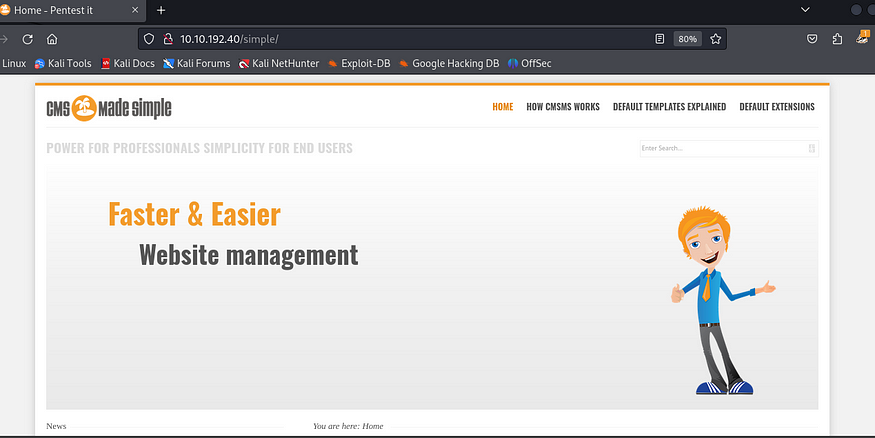This screenshot has height=438, width=875.
Task: Click the address bar URL 10.10.192.40/simple/
Action: 229,39
